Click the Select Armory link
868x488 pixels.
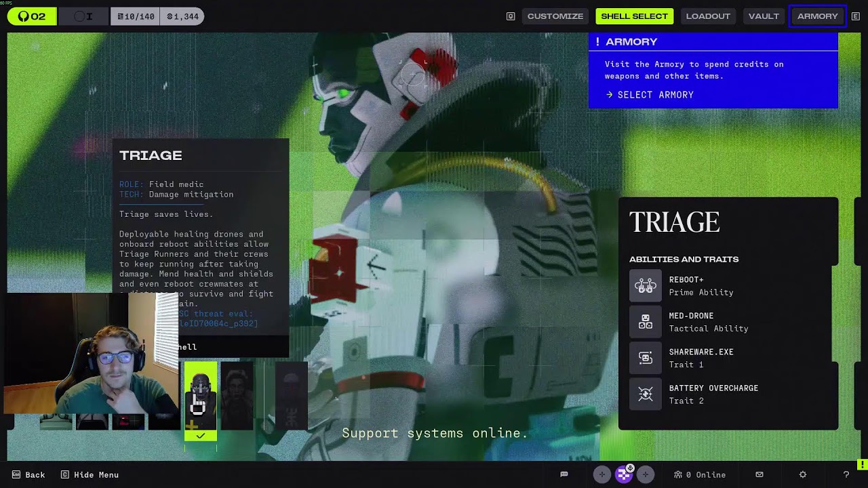pyautogui.click(x=650, y=95)
